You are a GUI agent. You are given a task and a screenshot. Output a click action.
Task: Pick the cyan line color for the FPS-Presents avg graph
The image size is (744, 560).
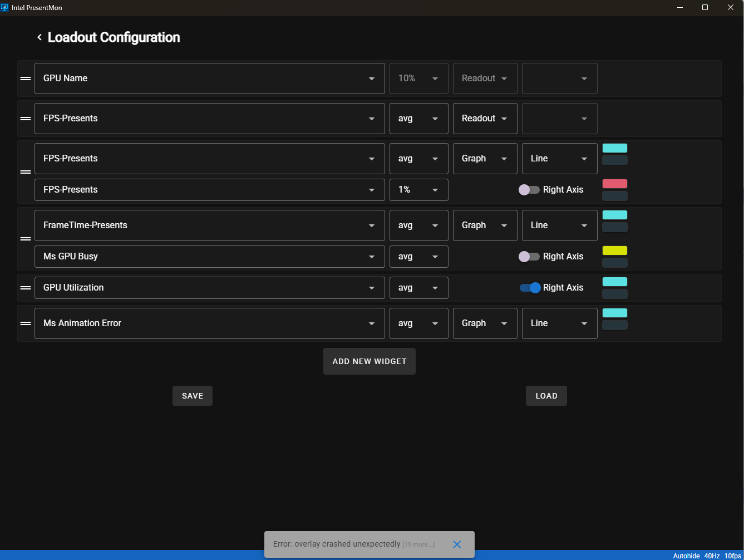click(615, 148)
